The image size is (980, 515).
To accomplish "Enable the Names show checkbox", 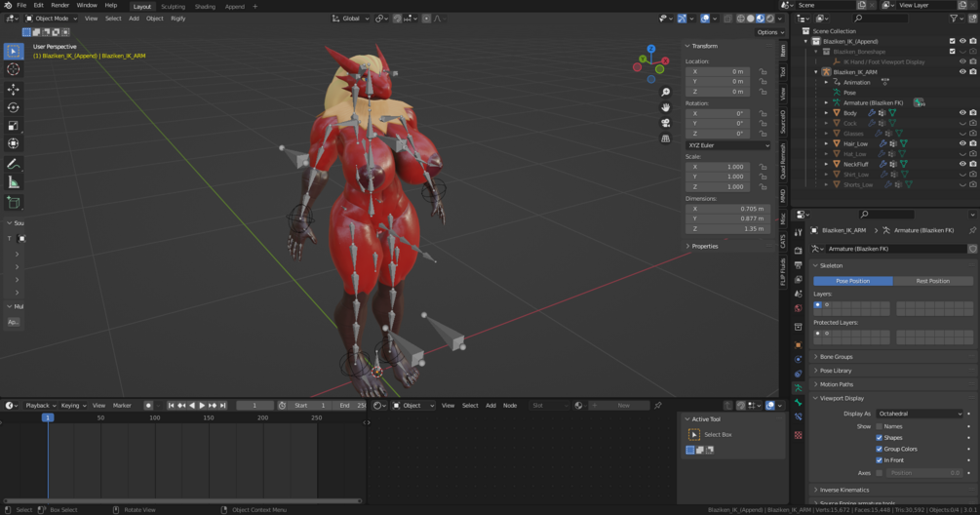I will [879, 426].
